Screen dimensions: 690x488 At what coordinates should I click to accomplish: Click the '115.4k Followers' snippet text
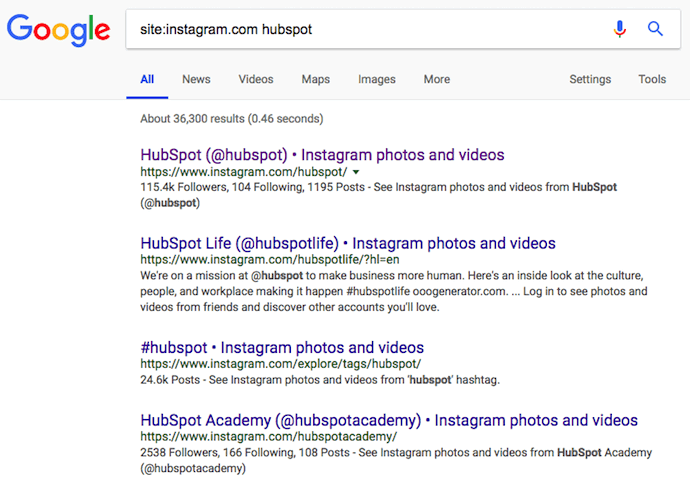pyautogui.click(x=378, y=195)
